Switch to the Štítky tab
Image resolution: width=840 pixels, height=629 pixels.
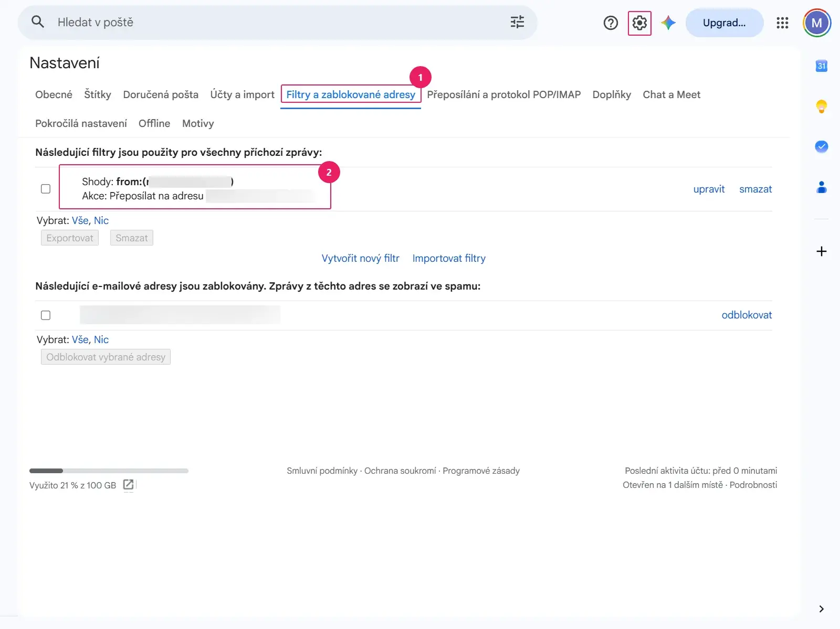(98, 94)
